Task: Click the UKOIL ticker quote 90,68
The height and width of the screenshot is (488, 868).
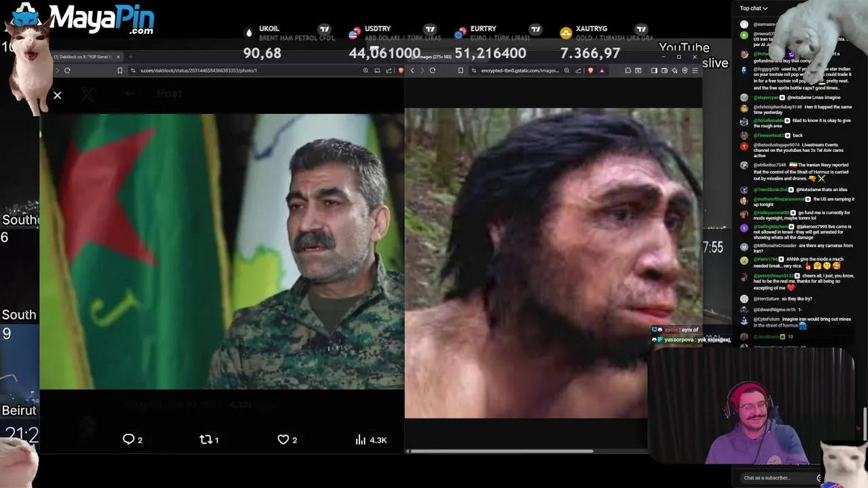Action: pyautogui.click(x=262, y=53)
